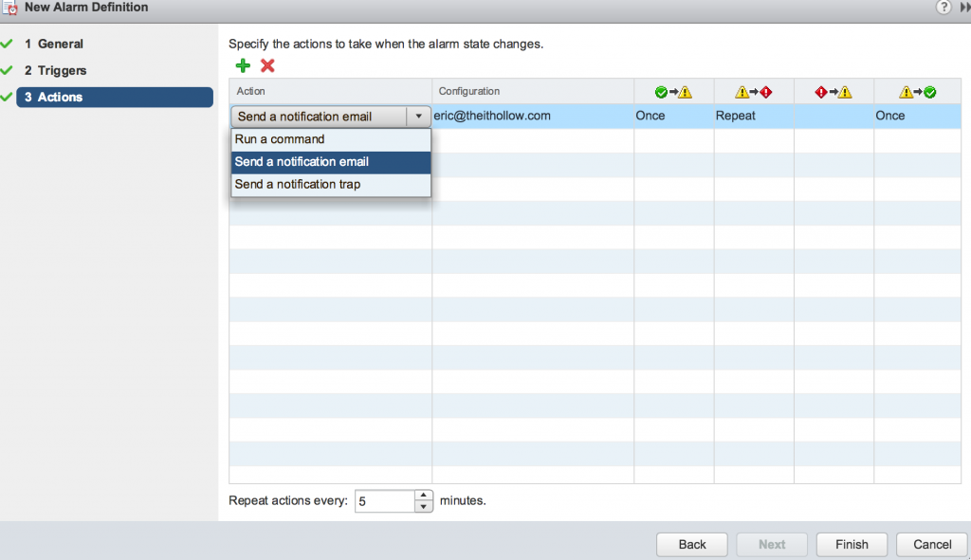Screen dimensions: 971x560
Task: Click the normal-to-warning transition column icon
Action: click(673, 92)
